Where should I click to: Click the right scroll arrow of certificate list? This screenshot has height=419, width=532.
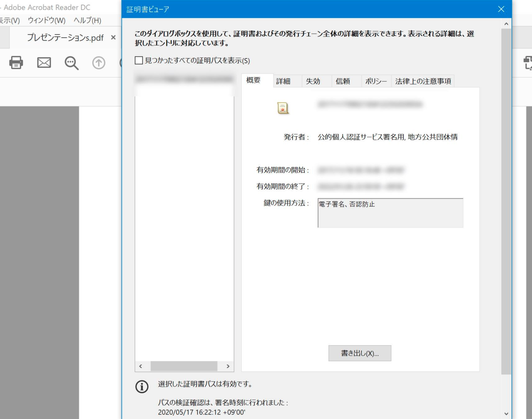228,366
